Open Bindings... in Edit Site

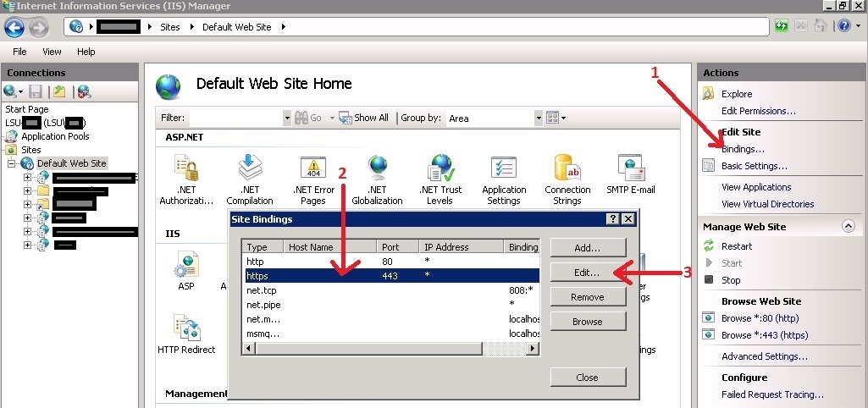point(743,149)
